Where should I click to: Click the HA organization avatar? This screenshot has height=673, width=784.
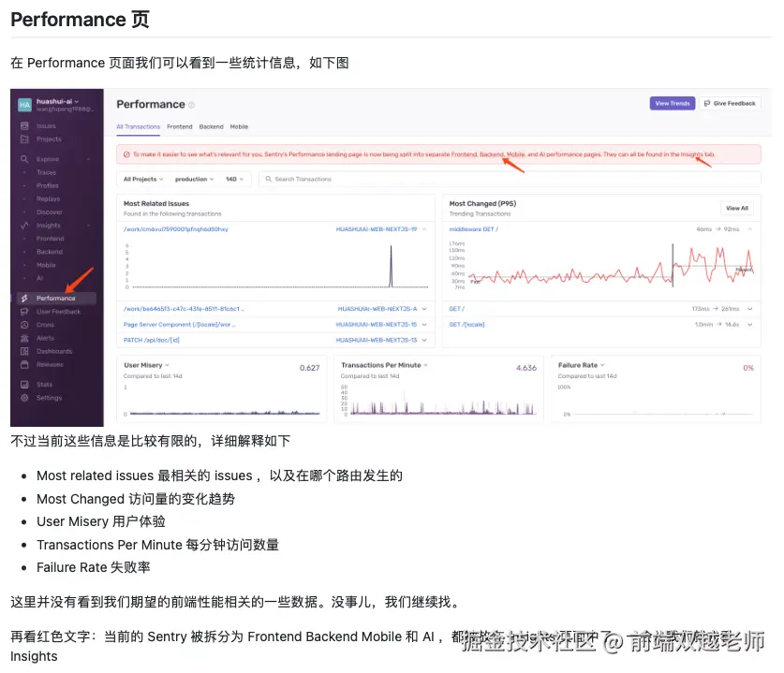[x=24, y=105]
